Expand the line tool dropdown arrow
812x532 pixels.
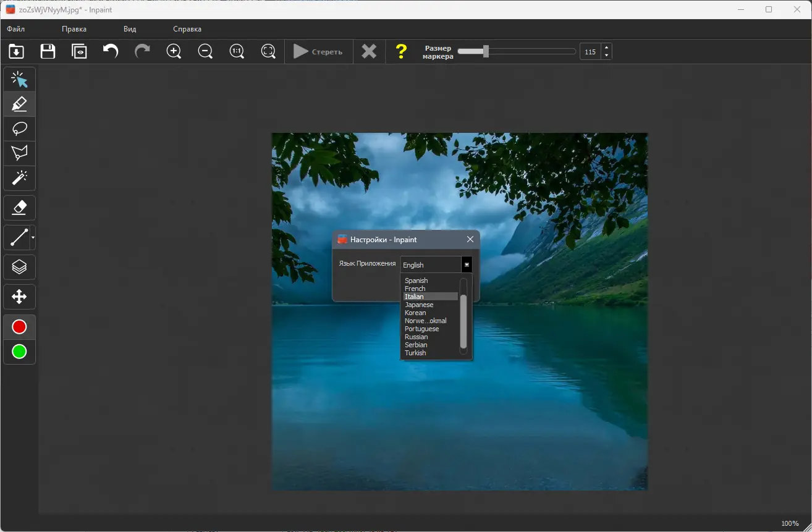click(x=33, y=237)
